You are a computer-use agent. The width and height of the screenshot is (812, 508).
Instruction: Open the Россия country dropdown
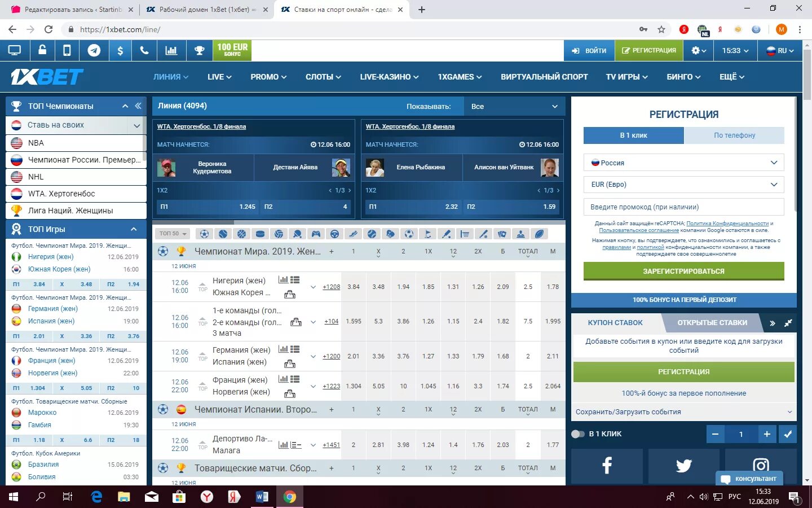click(x=683, y=163)
